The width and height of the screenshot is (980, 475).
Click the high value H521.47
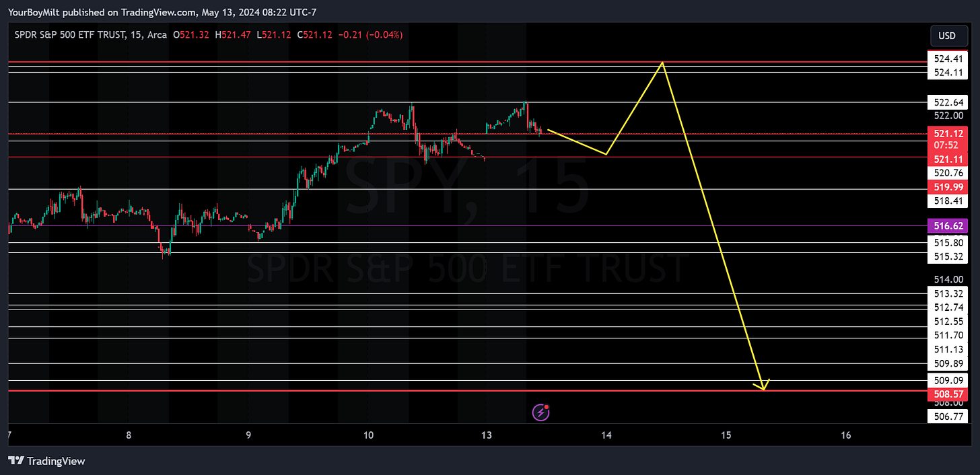coord(233,34)
